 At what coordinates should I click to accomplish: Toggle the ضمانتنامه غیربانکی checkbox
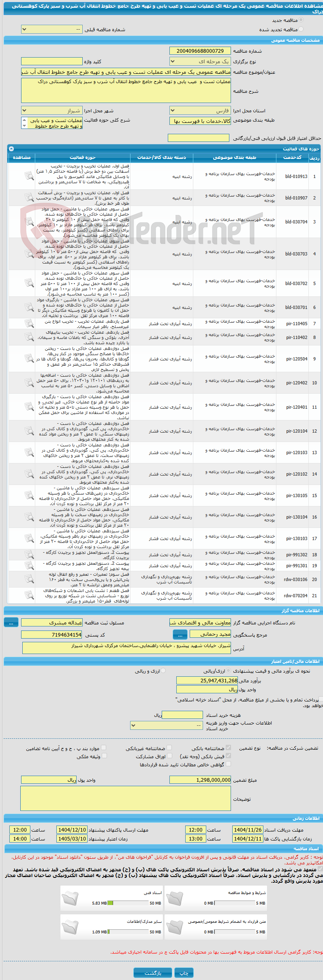[x=169, y=748]
